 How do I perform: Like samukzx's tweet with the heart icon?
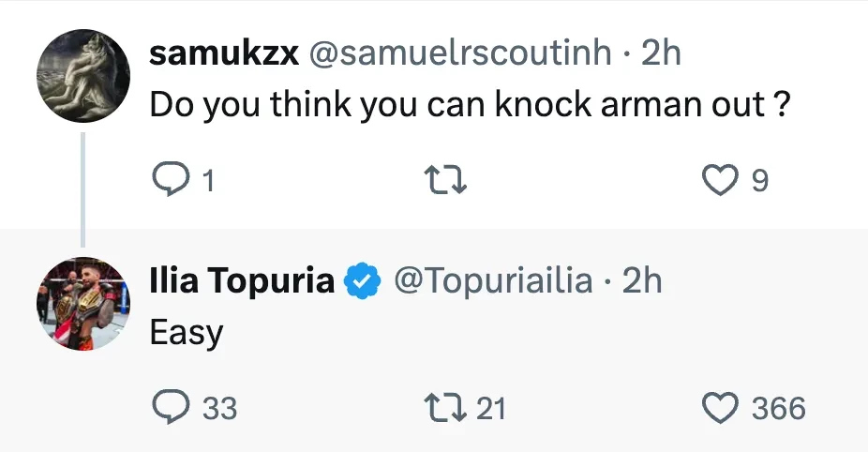point(720,179)
